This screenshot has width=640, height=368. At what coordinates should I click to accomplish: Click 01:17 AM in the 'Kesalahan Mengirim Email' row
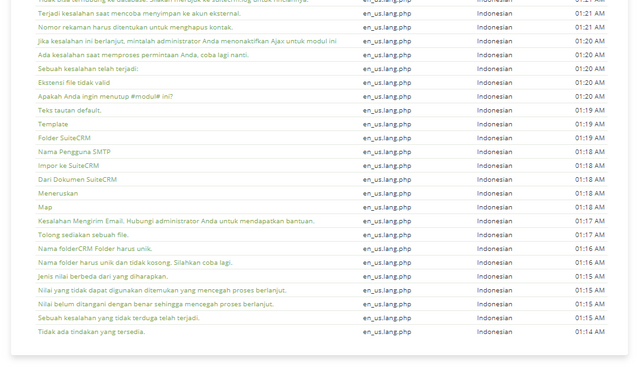[x=590, y=222]
